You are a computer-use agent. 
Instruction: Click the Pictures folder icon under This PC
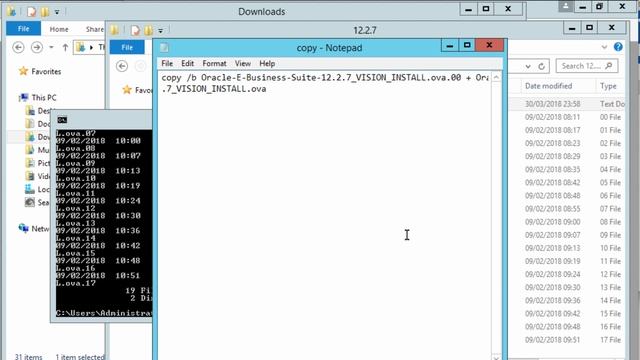tap(30, 163)
